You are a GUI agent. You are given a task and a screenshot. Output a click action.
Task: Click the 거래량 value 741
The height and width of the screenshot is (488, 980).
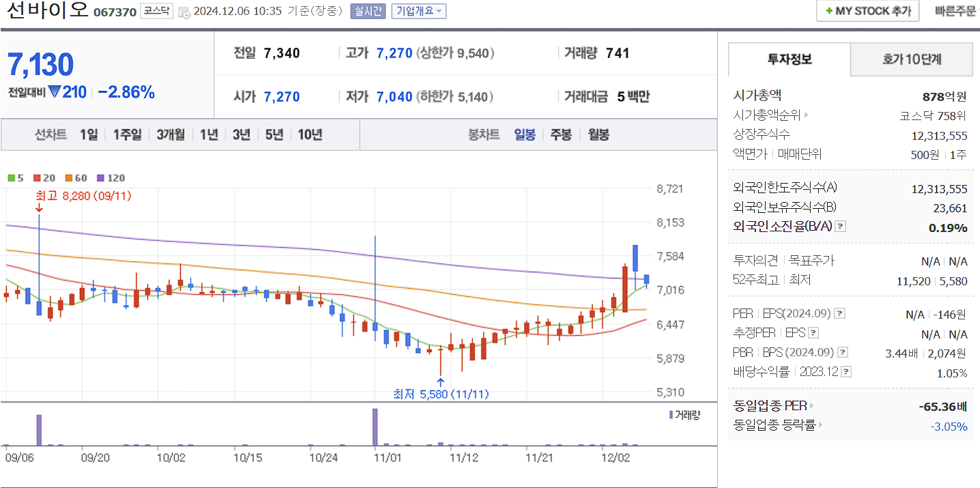pyautogui.click(x=617, y=53)
